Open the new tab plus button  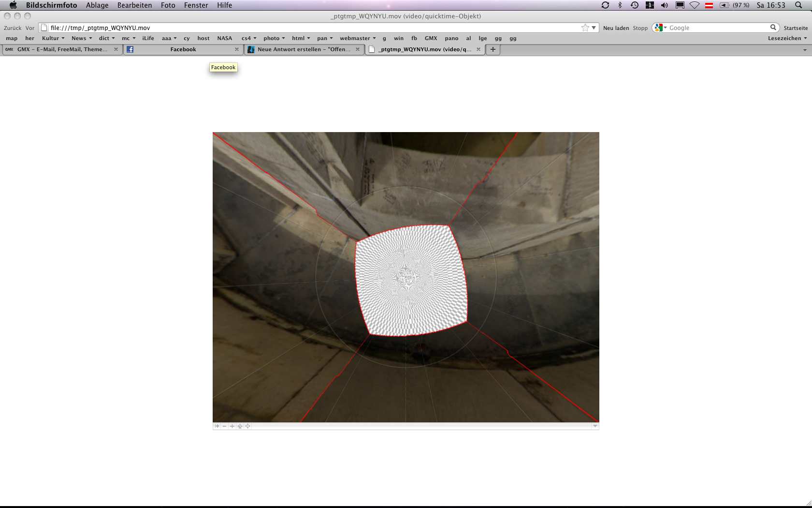click(493, 49)
